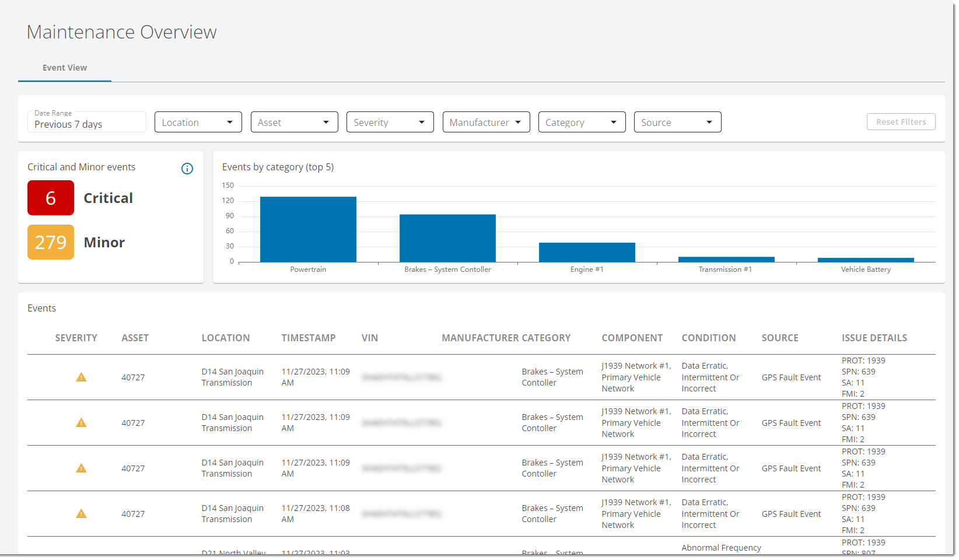Click the warning icon in the second event row
This screenshot has height=560, width=959.
pos(81,423)
